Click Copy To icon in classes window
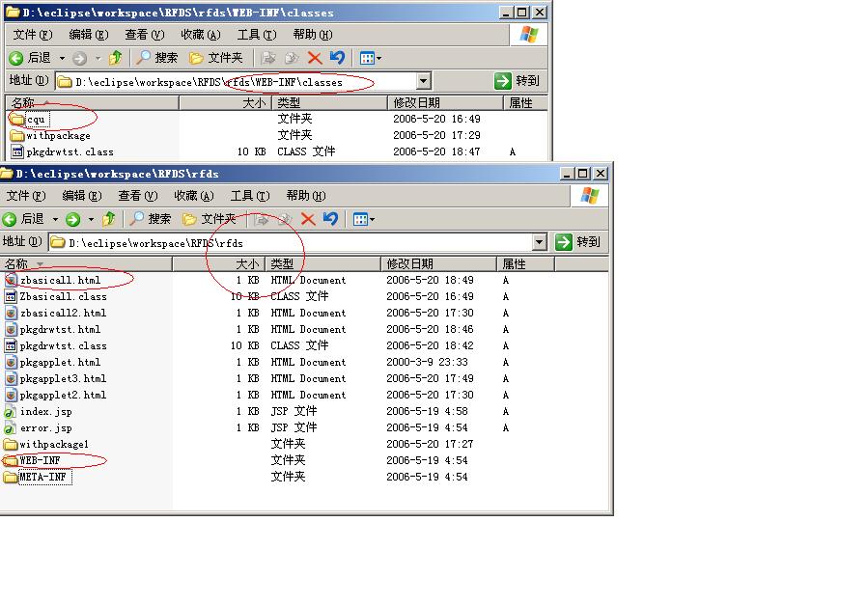Screen dimensions: 868x604 tap(292, 58)
